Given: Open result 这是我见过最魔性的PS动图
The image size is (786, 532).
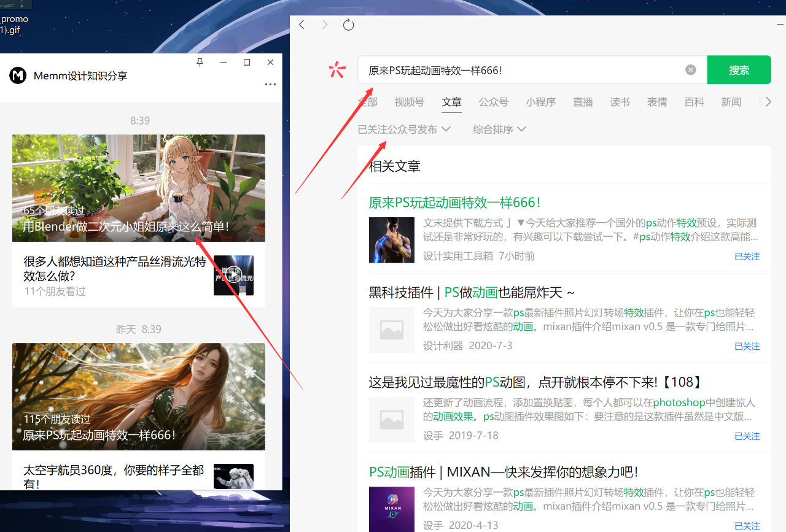Looking at the screenshot, I should pyautogui.click(x=535, y=383).
